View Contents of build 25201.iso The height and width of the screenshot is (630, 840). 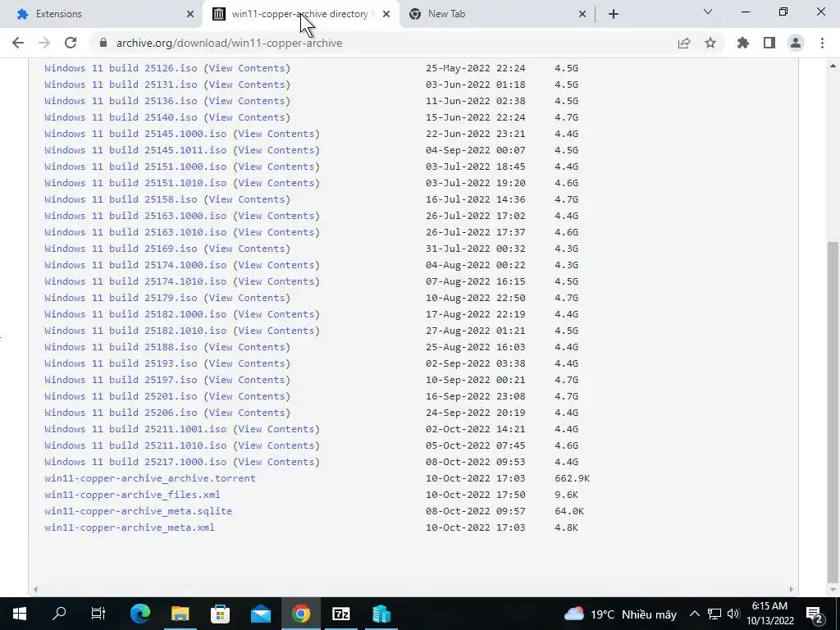pos(247,396)
